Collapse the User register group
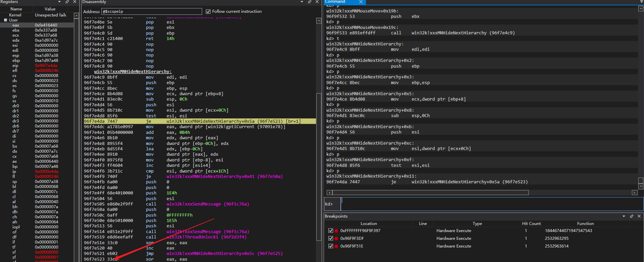Screen dimensions: 644x262 point(6,20)
